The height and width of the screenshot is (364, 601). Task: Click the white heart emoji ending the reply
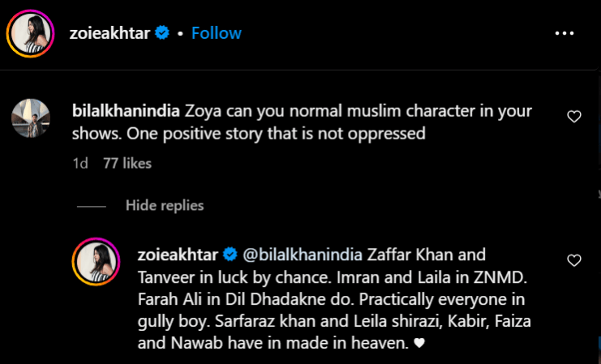pos(419,344)
